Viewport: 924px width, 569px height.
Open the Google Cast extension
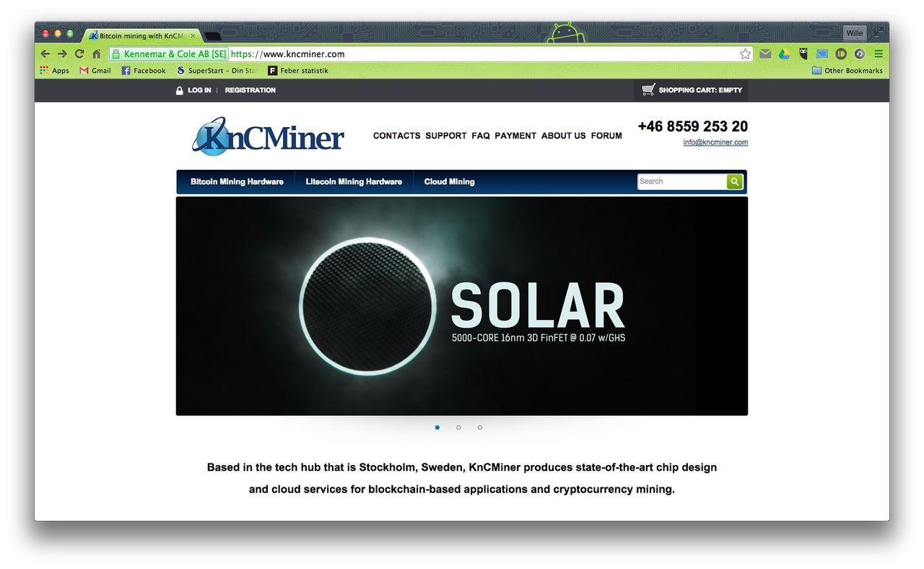point(821,54)
